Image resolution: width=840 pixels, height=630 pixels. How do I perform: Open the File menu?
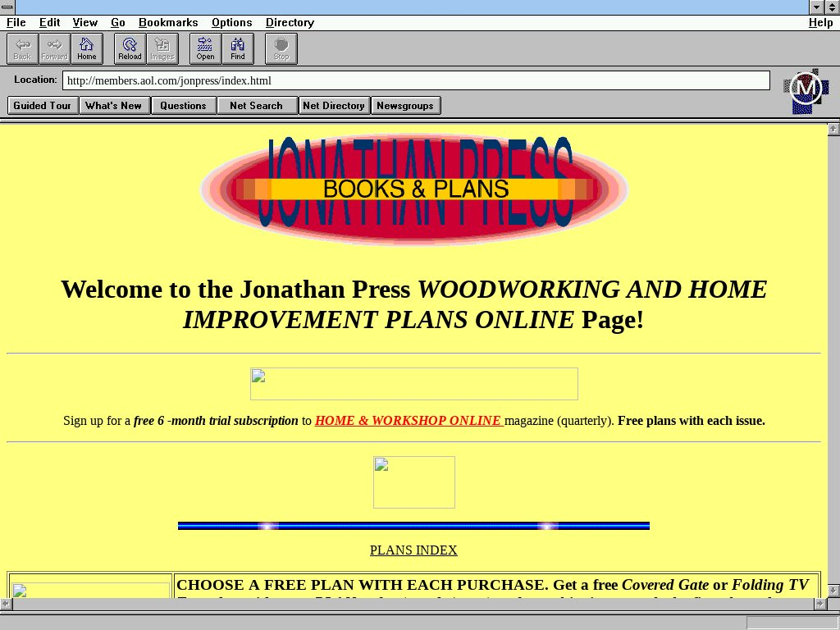tap(16, 22)
